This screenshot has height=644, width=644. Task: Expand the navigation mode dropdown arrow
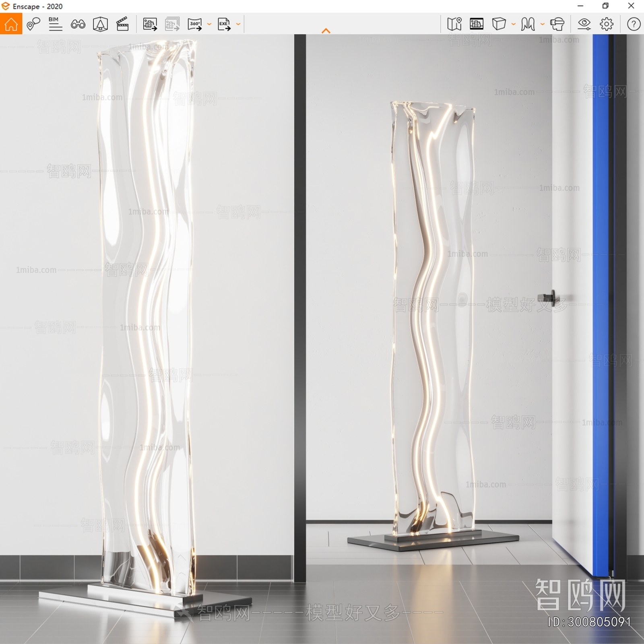point(543,24)
